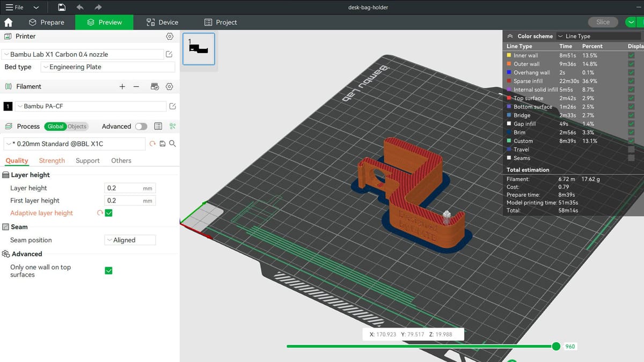Screen dimensions: 644x362
Task: Open printer settings gear icon
Action: (x=170, y=36)
